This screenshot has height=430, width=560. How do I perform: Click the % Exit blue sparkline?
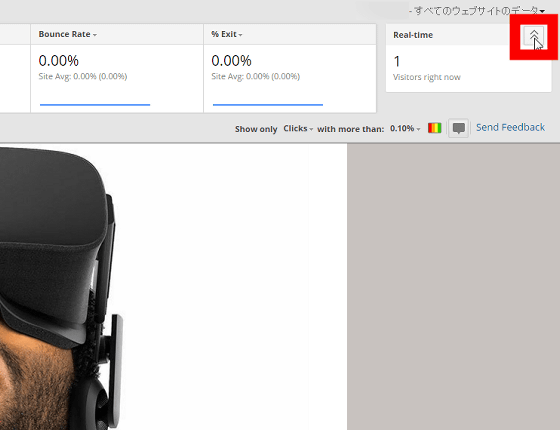(268, 105)
